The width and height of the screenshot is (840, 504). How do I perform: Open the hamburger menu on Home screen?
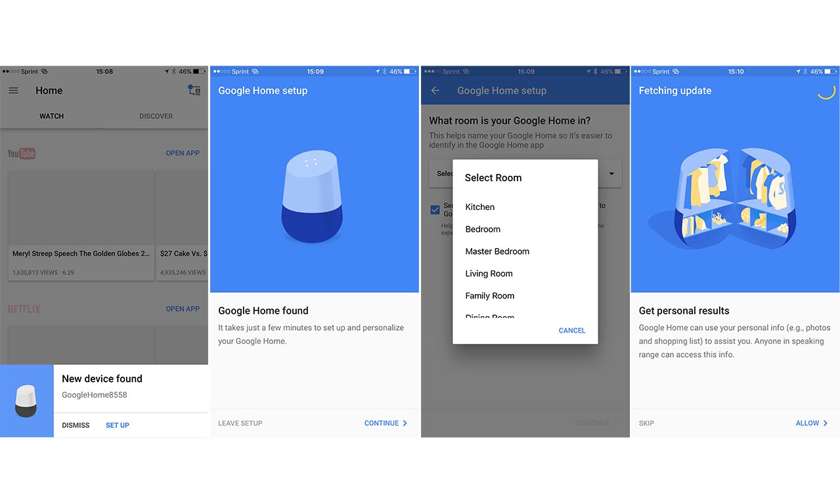(13, 91)
